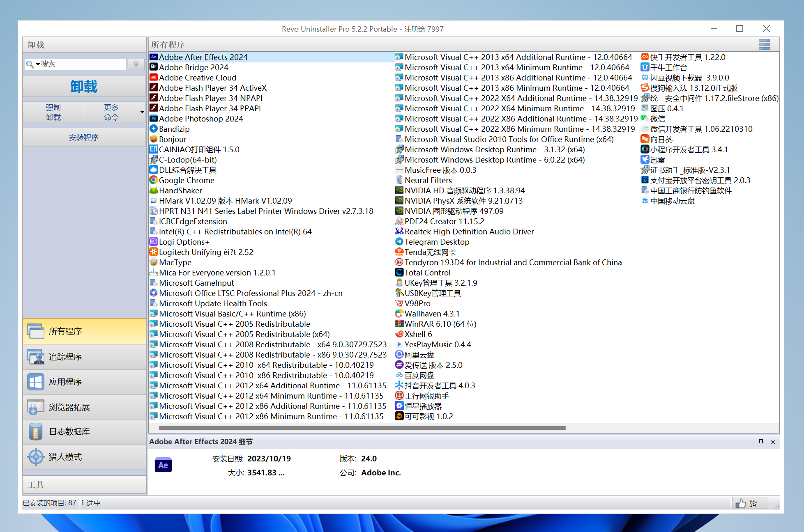Click the big 卸载 uninstall button
This screenshot has width=804, height=532.
(84, 86)
